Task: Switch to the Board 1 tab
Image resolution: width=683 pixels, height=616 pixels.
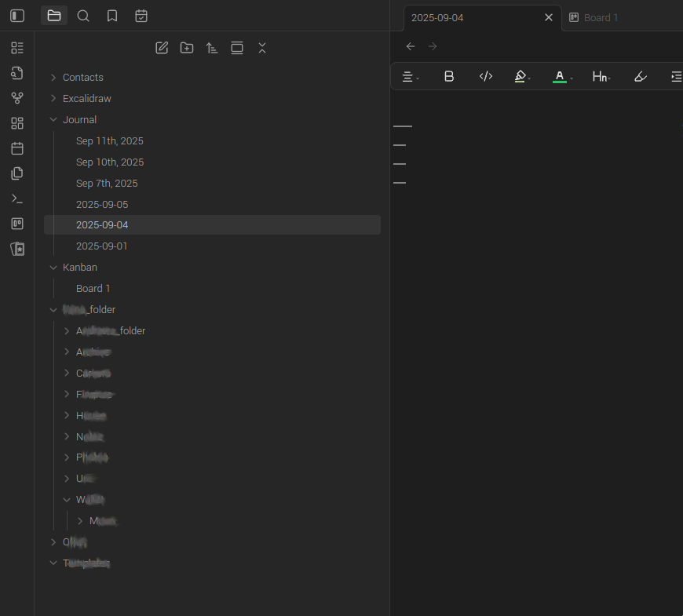Action: (601, 17)
